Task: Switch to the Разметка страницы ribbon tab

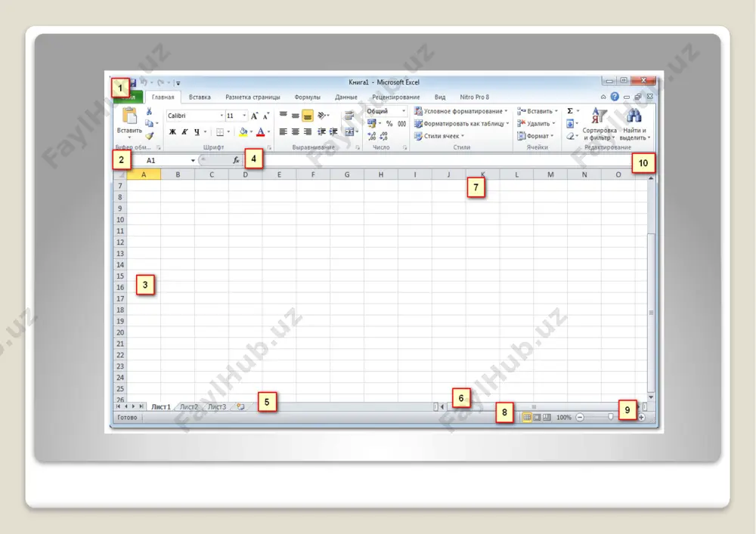Action: point(253,97)
